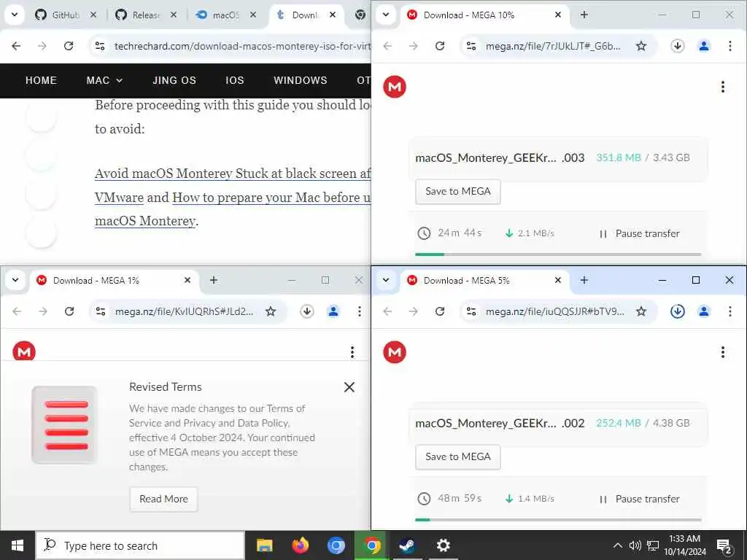
Task: Open the HOME menu item on techrechard
Action: (x=41, y=80)
